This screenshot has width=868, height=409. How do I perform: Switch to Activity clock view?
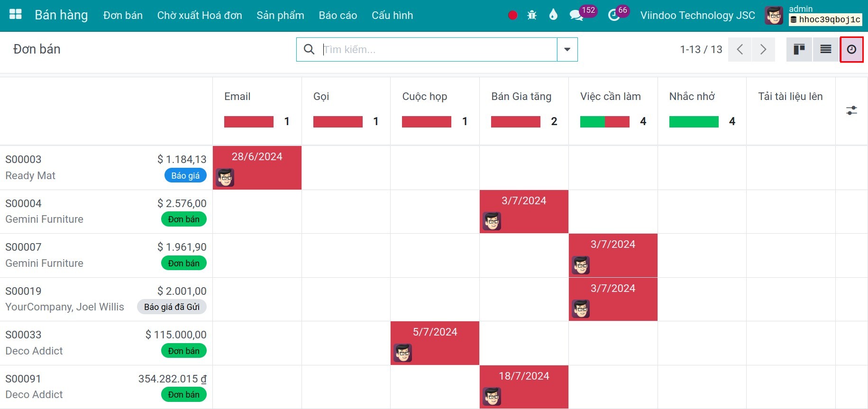[x=851, y=49]
